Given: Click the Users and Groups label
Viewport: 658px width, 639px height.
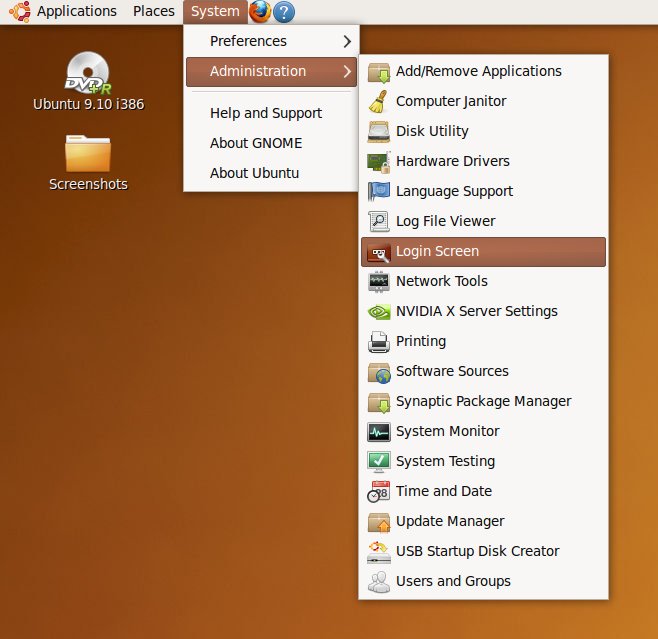Looking at the screenshot, I should click(453, 582).
